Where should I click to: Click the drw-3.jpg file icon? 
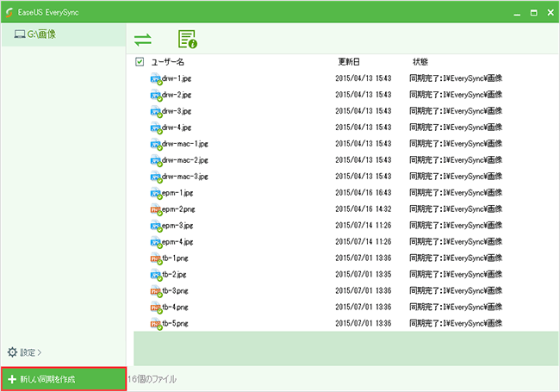point(156,112)
